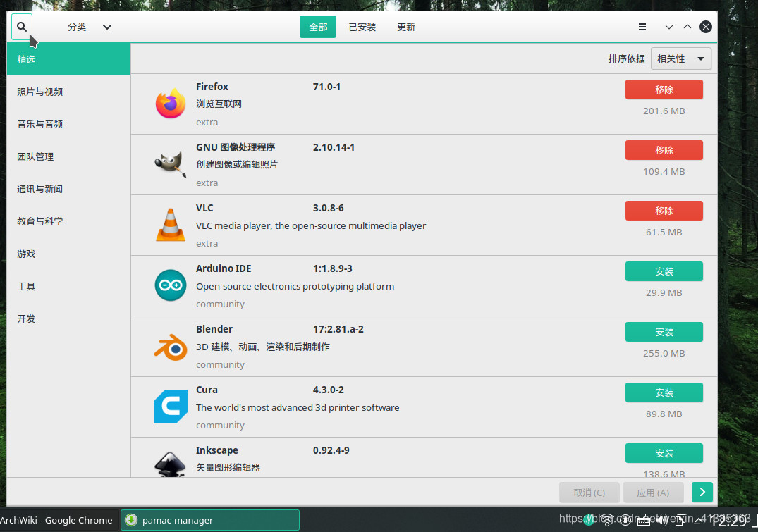The width and height of the screenshot is (758, 532).
Task: Click the Firefox package name
Action: (x=212, y=87)
